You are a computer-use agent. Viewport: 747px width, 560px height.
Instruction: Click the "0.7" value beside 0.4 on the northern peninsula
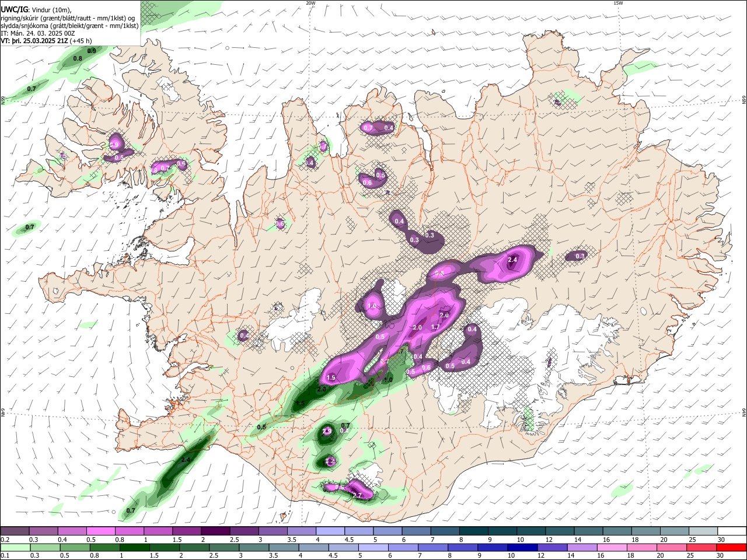tap(368, 128)
